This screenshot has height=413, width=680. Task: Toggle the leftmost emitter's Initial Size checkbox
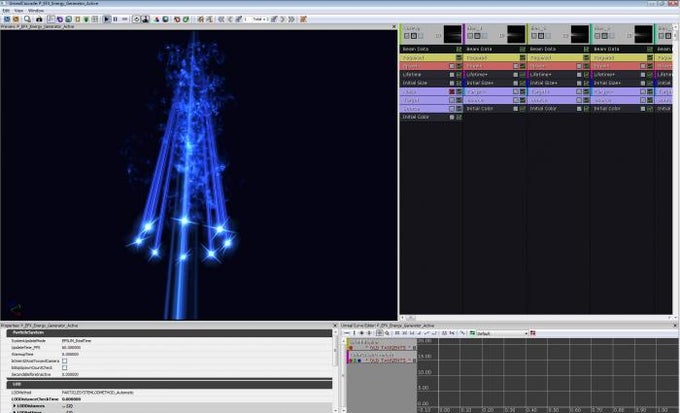tap(451, 83)
